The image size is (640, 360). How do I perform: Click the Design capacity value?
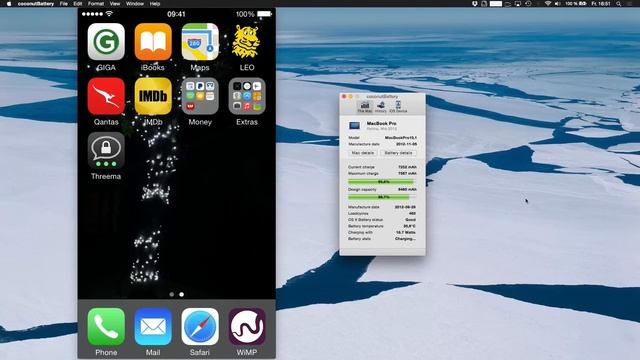(x=407, y=189)
